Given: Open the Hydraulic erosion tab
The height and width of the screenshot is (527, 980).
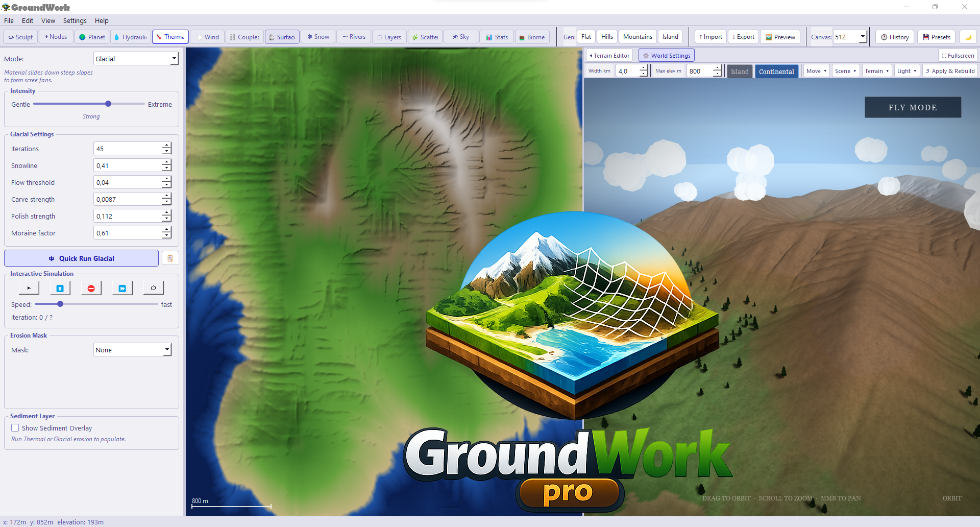Looking at the screenshot, I should coord(130,37).
